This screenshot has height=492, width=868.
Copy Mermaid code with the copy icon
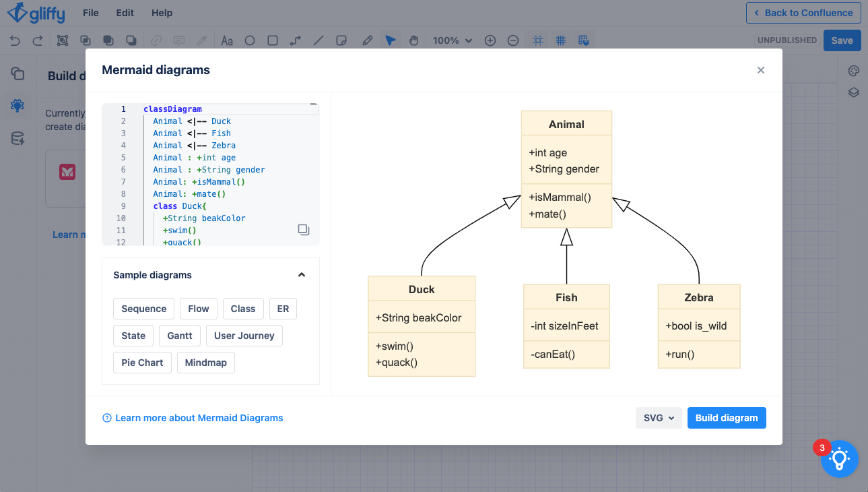[303, 230]
